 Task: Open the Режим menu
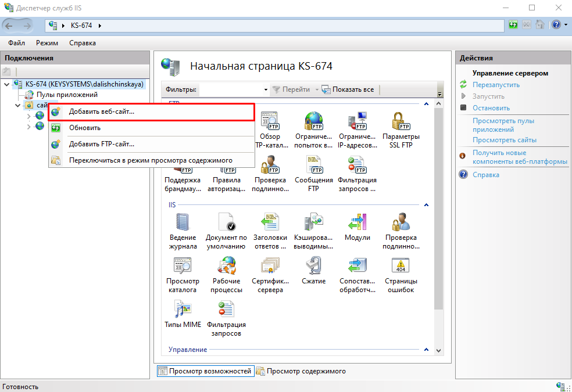coord(47,43)
